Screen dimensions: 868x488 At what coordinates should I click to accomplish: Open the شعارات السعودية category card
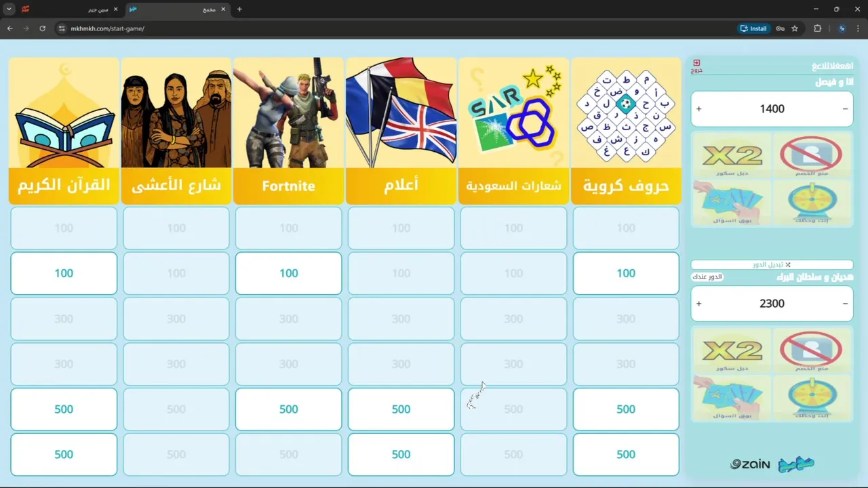tap(513, 130)
